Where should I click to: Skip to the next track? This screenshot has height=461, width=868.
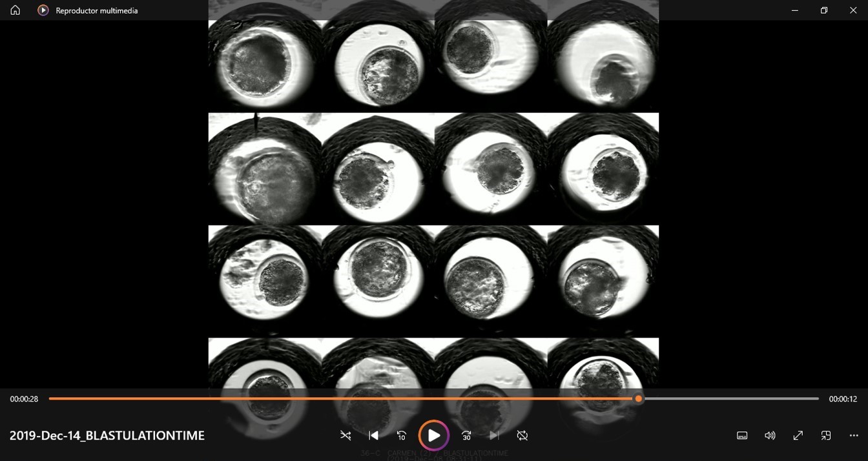[495, 436]
